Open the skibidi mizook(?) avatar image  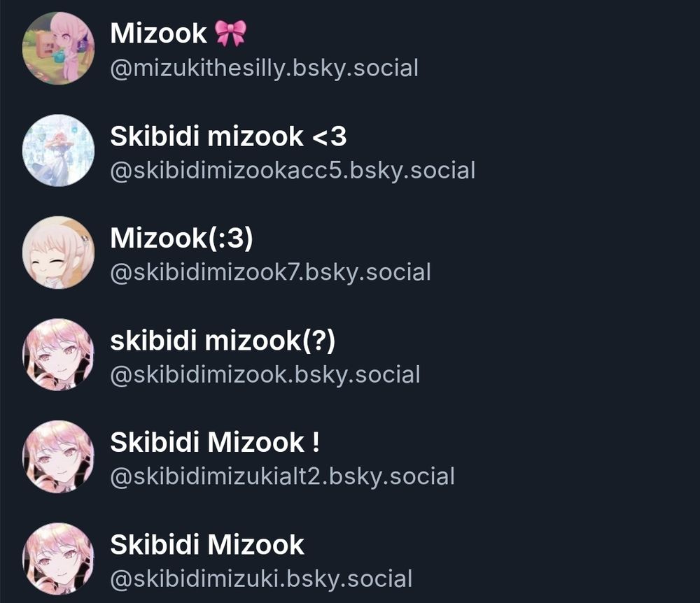[x=59, y=355]
